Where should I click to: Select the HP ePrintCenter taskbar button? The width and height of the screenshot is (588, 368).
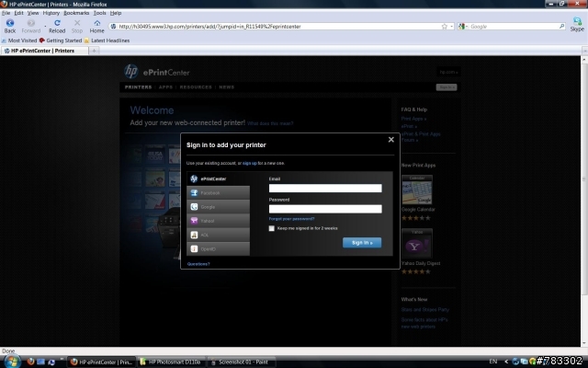(101, 362)
